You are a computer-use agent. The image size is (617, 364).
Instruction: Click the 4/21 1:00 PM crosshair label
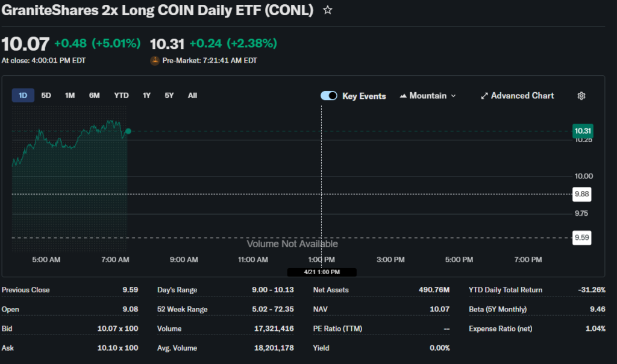pyautogui.click(x=322, y=272)
